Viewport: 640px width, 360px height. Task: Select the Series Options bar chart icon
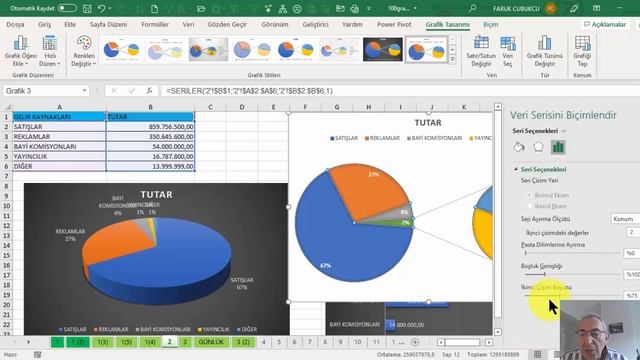(558, 147)
